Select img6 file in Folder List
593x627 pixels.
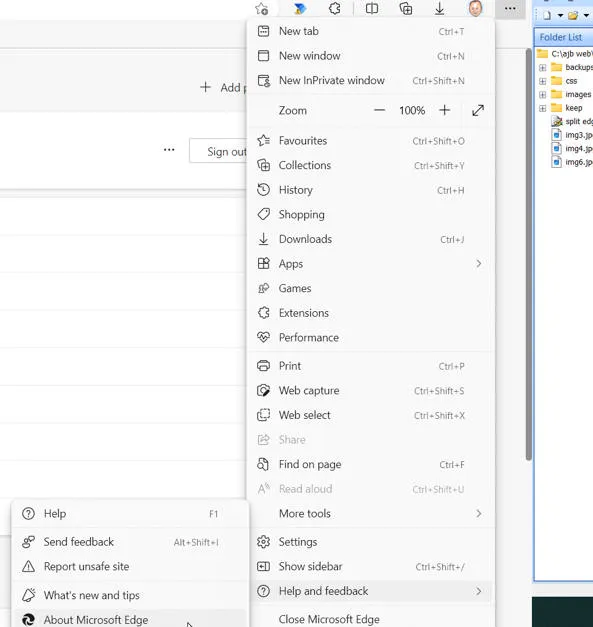572,162
